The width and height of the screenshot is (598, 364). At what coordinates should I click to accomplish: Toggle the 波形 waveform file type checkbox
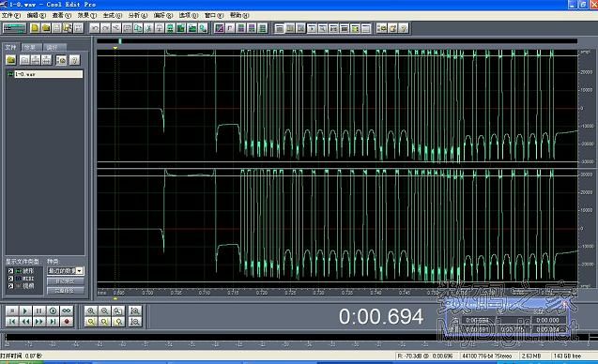[10, 271]
